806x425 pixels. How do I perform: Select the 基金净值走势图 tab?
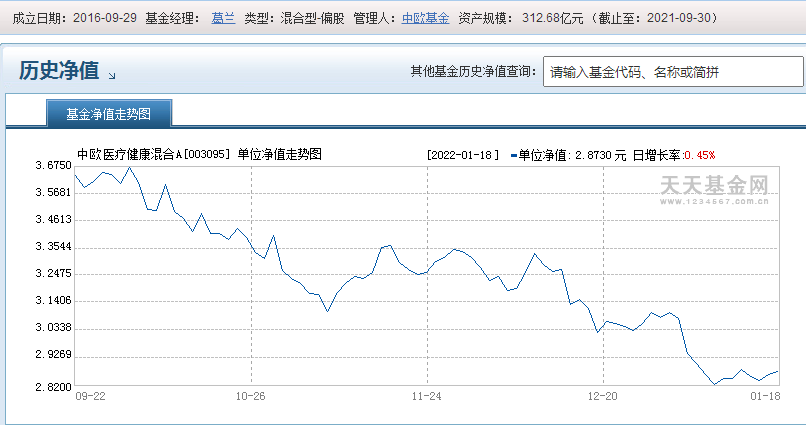[x=108, y=114]
